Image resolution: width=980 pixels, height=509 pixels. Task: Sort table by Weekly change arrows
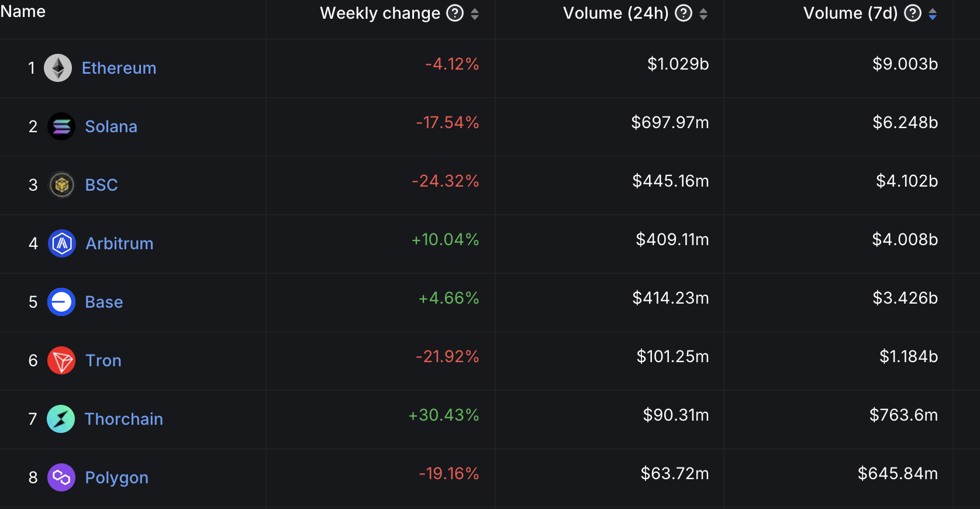(x=475, y=13)
